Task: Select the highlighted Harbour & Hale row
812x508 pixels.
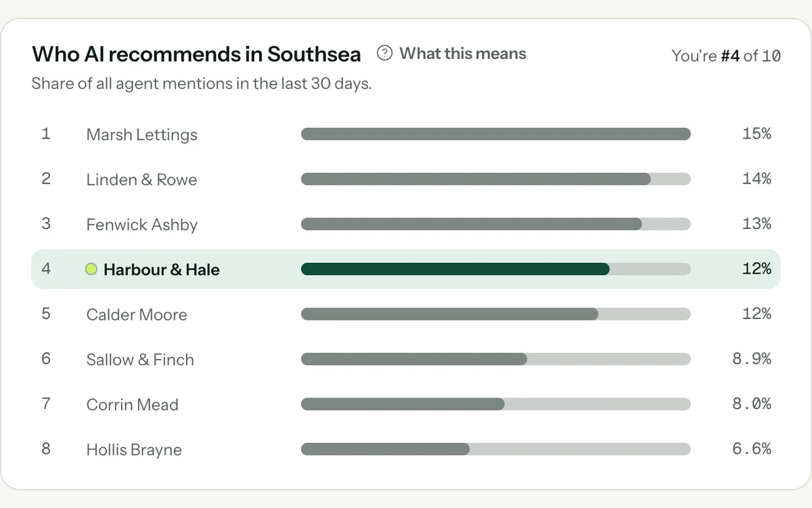Action: [x=406, y=269]
